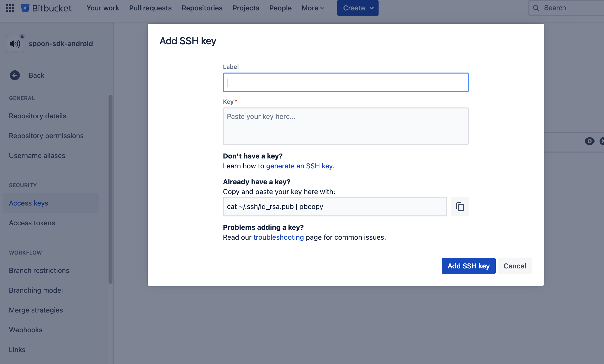
Task: Open Branch restrictions settings
Action: coord(39,270)
